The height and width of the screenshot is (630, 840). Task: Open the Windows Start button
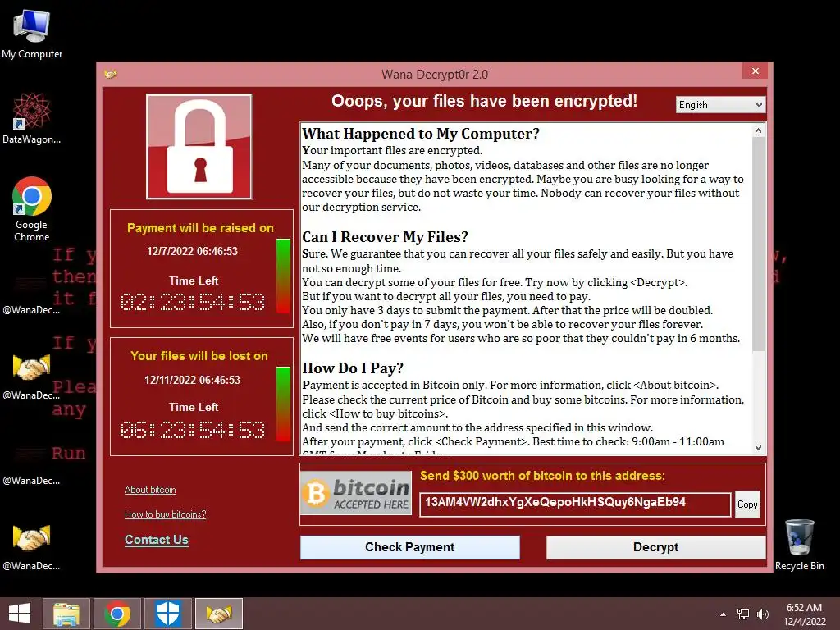coord(20,614)
